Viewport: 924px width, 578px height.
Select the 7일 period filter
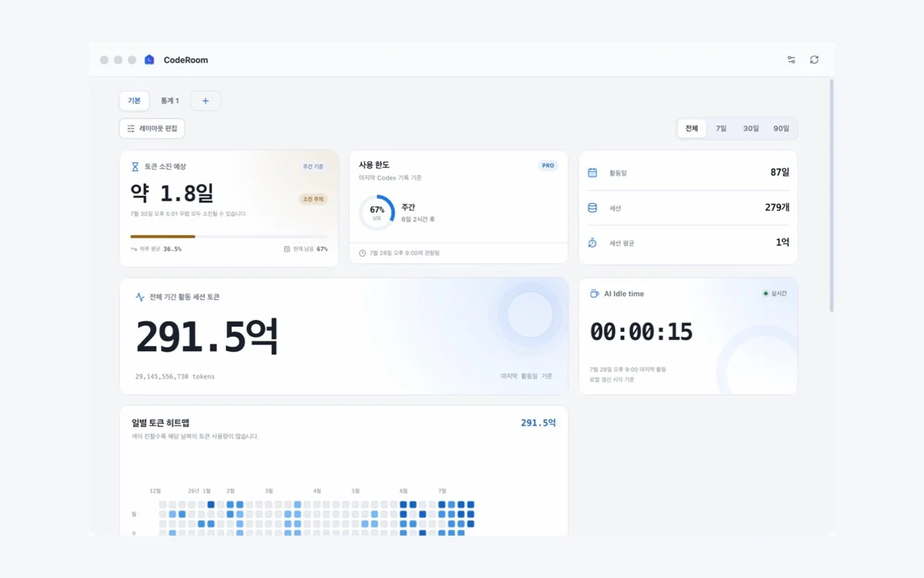tap(721, 129)
